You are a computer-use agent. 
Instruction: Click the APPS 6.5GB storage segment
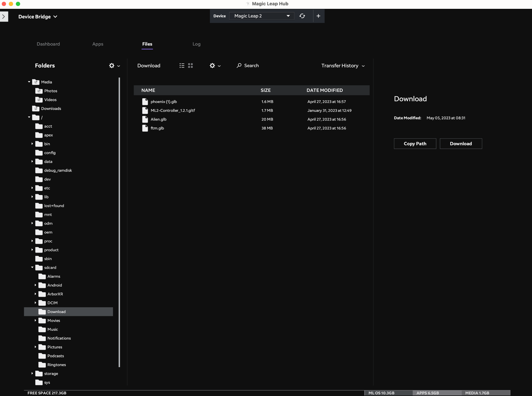(x=437, y=393)
